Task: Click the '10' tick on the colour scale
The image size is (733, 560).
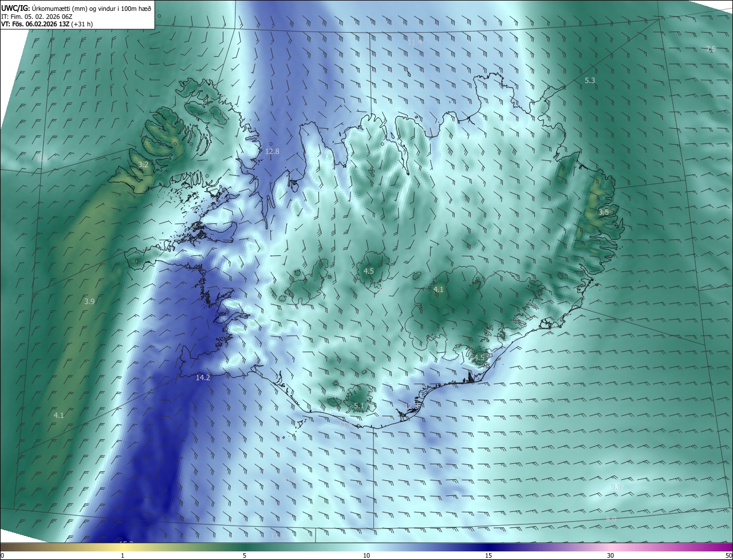Action: pos(366,555)
